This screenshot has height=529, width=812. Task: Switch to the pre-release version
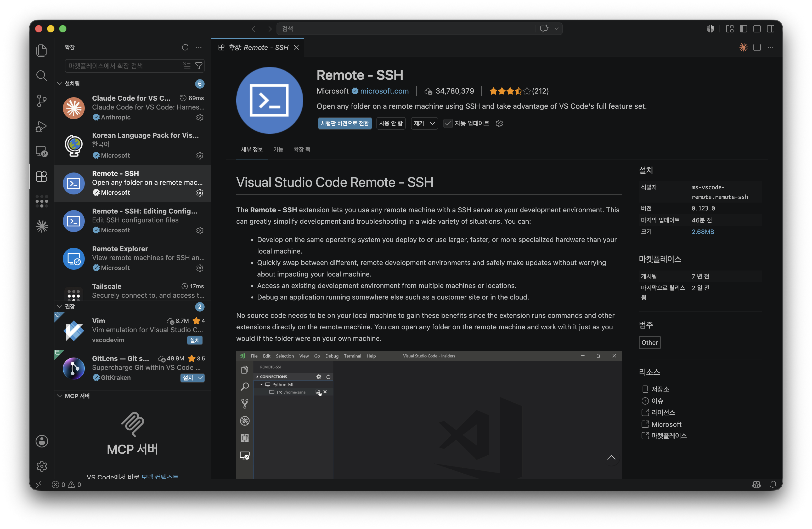[x=345, y=123]
